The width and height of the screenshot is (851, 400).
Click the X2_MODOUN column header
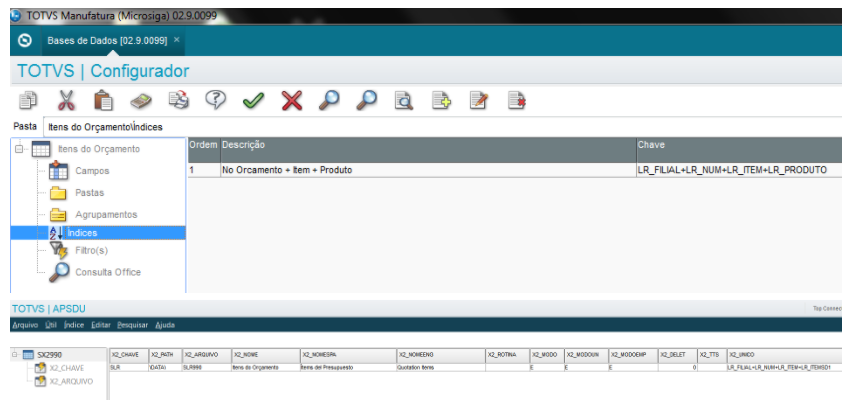[586, 355]
